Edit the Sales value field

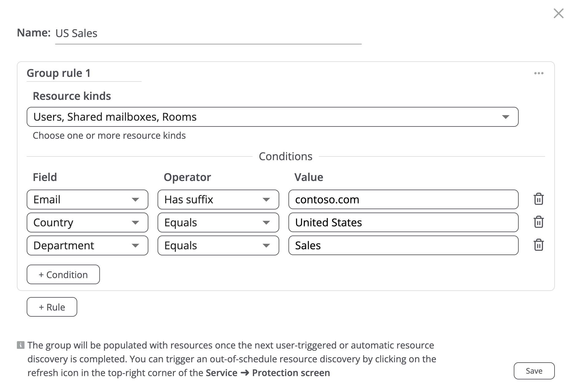(x=403, y=245)
